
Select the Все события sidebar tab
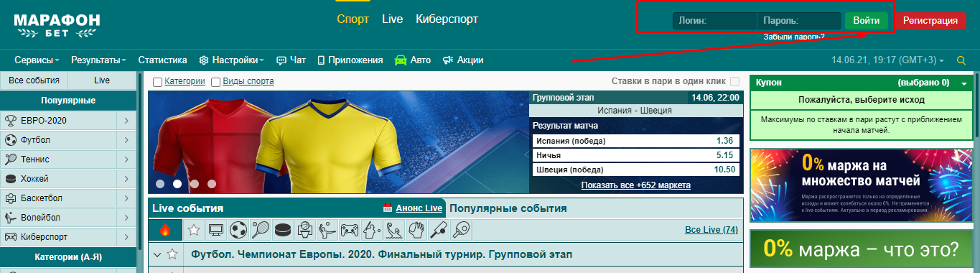pos(34,80)
